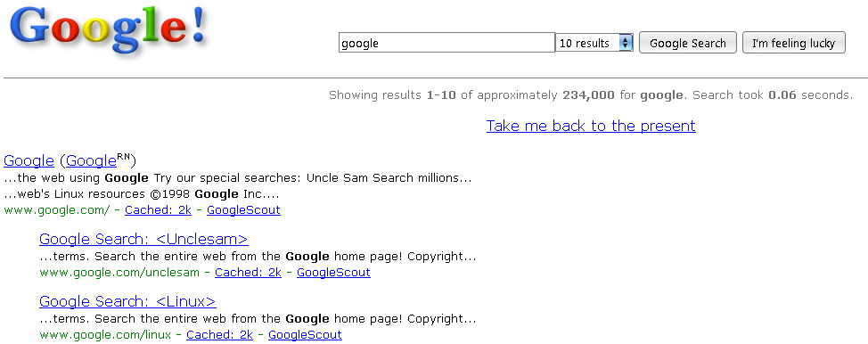868x344 pixels.
Task: Follow the Take me back to the present link
Action: coord(591,126)
